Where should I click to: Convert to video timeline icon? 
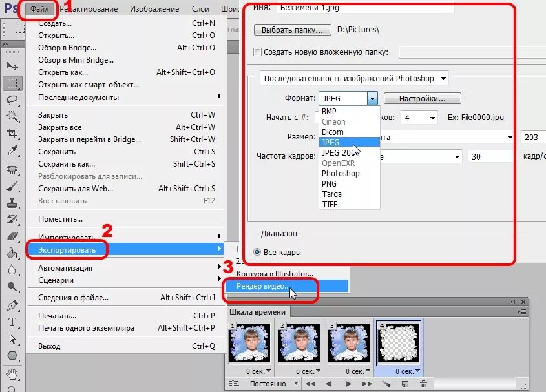coord(234,384)
